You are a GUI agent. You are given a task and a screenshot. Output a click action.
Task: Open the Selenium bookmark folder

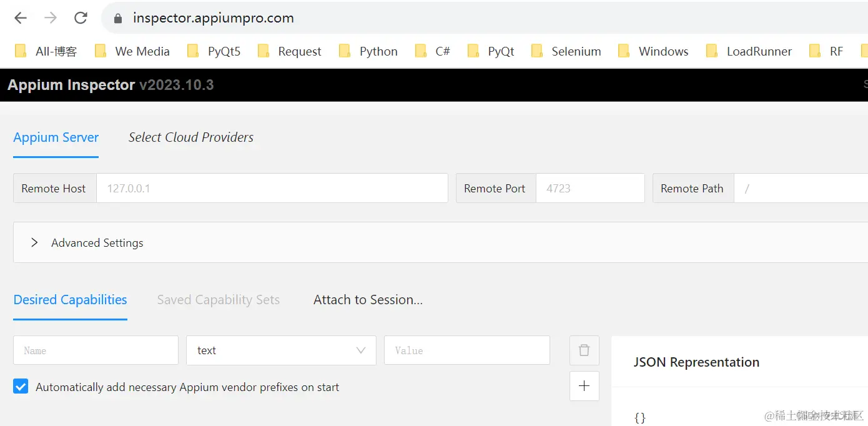566,51
